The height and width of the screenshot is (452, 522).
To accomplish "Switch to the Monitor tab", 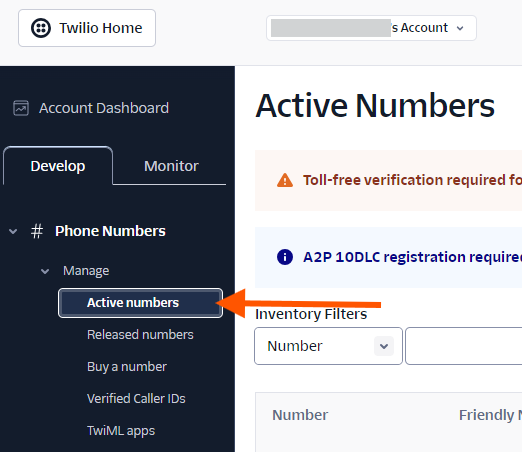I will pos(171,166).
